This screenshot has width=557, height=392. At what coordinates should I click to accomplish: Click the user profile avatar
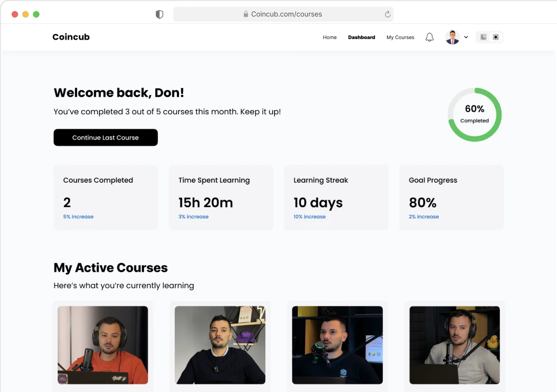coord(452,37)
